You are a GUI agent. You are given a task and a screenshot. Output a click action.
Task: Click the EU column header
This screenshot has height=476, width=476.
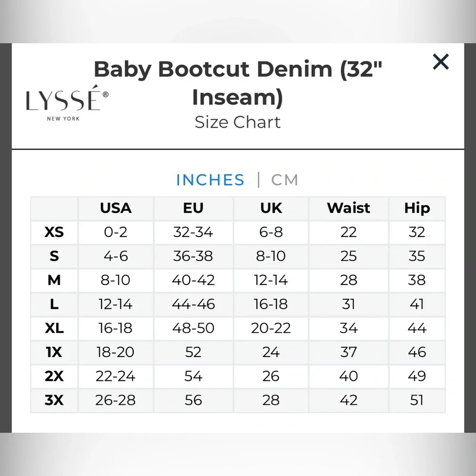tap(193, 208)
